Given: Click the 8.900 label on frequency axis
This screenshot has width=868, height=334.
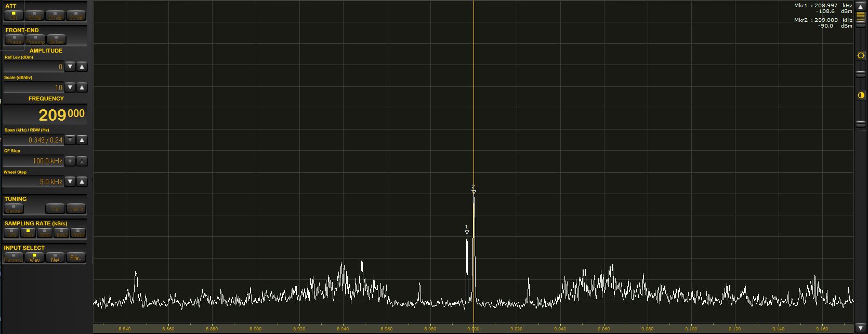Looking at the screenshot, I should click(255, 329).
